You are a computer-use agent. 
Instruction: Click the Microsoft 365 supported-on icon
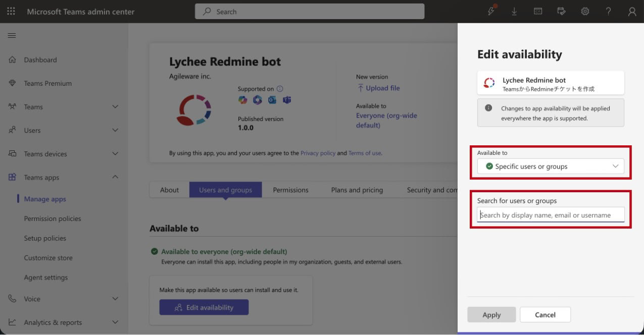(258, 100)
